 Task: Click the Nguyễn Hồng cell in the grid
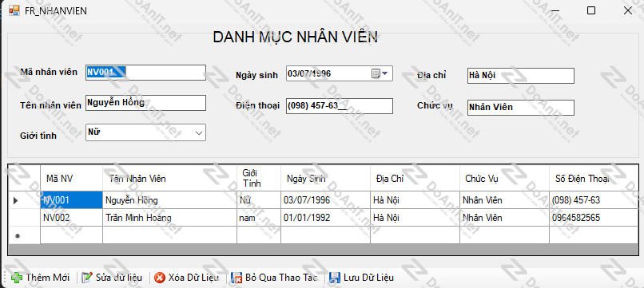[x=169, y=200]
